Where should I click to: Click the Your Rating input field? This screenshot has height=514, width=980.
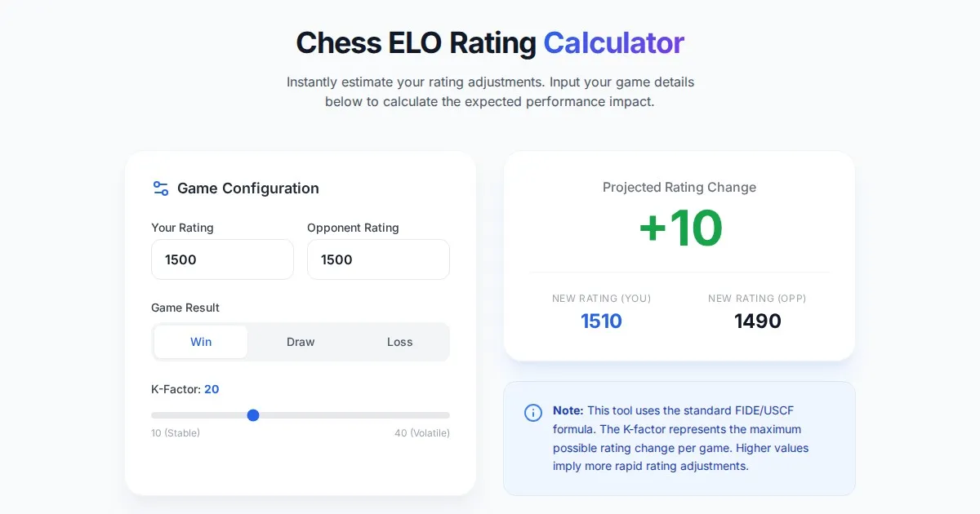(222, 259)
